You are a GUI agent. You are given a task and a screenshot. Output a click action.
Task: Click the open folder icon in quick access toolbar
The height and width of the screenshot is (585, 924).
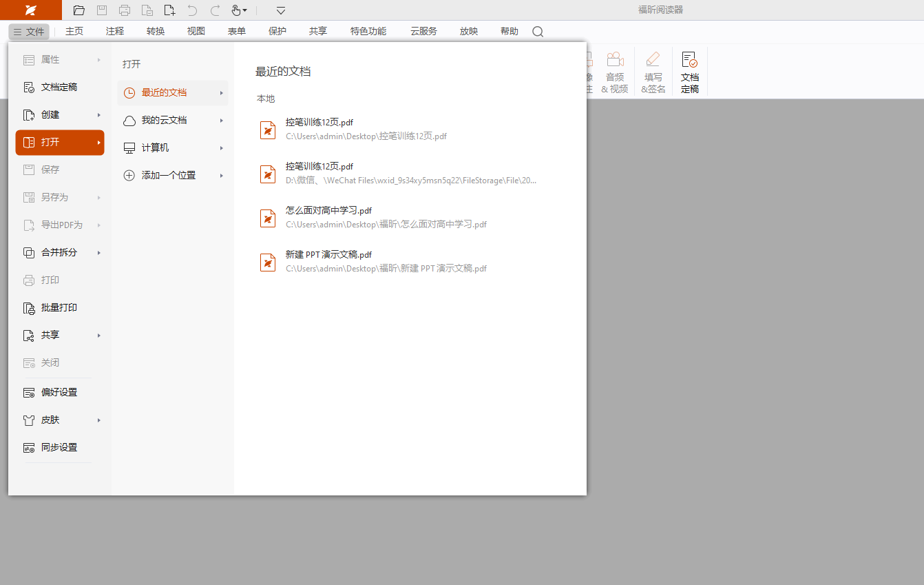click(79, 10)
